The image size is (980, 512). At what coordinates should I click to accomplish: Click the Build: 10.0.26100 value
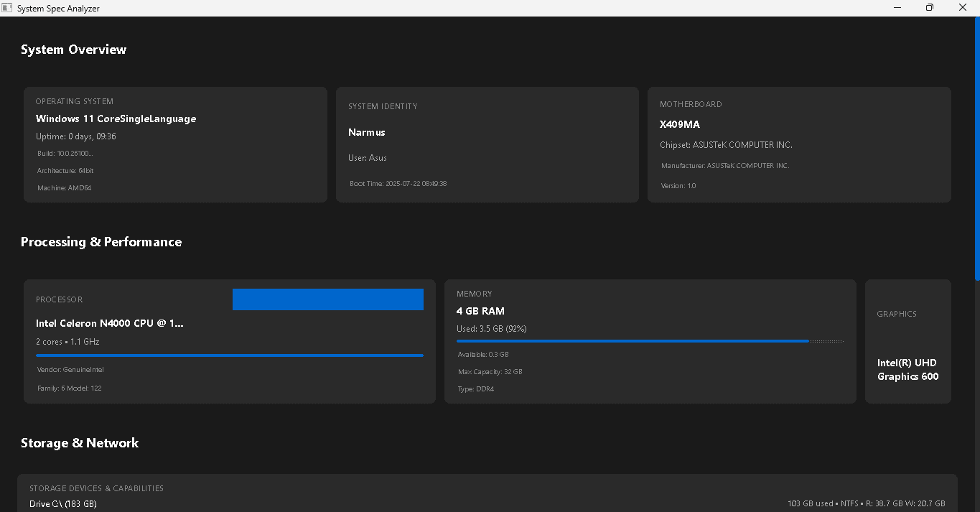(65, 154)
